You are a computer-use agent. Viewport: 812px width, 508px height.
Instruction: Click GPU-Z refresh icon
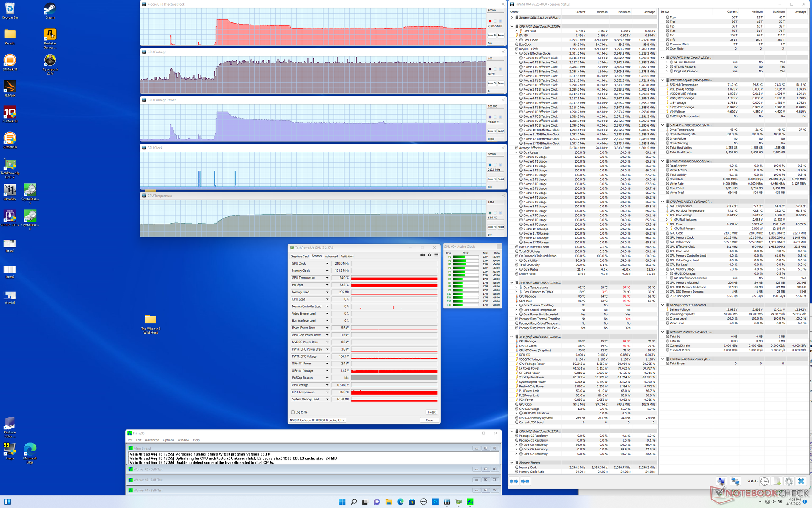click(429, 255)
